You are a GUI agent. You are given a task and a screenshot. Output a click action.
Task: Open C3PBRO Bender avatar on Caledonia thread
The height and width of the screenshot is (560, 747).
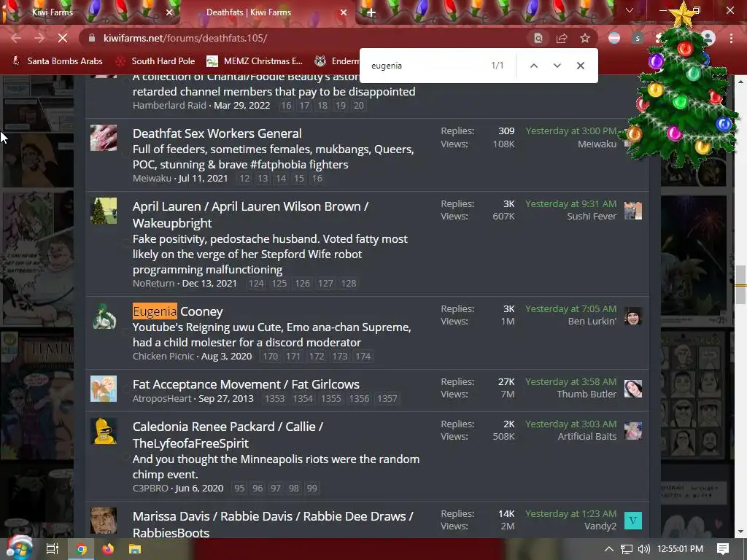click(104, 431)
